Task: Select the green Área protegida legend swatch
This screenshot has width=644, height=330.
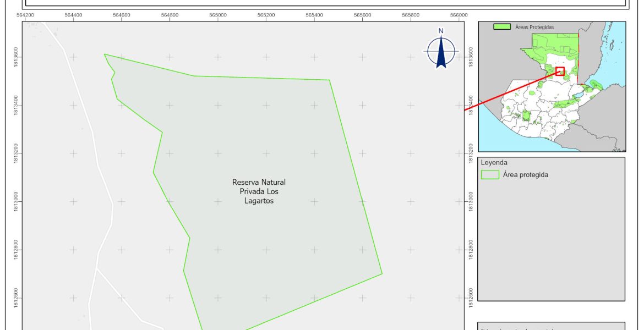Action: coord(489,175)
